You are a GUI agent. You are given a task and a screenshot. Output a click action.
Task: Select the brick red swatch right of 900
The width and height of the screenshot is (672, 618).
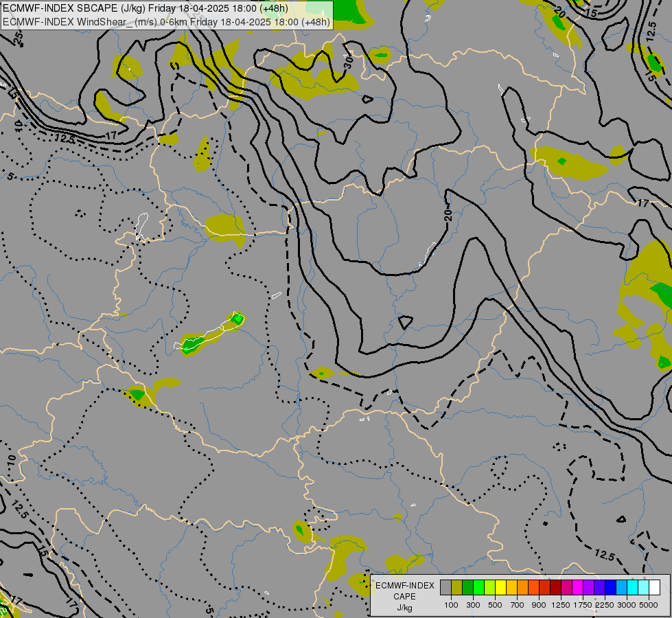pos(545,587)
